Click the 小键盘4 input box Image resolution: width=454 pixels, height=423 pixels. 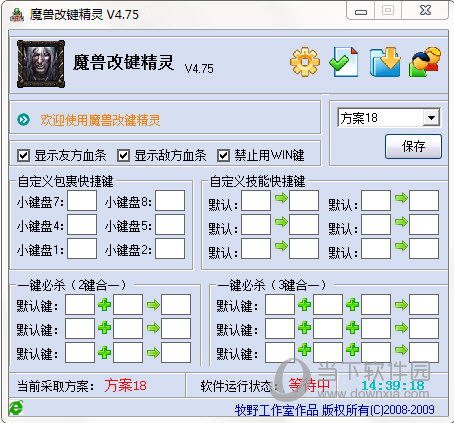coord(82,225)
